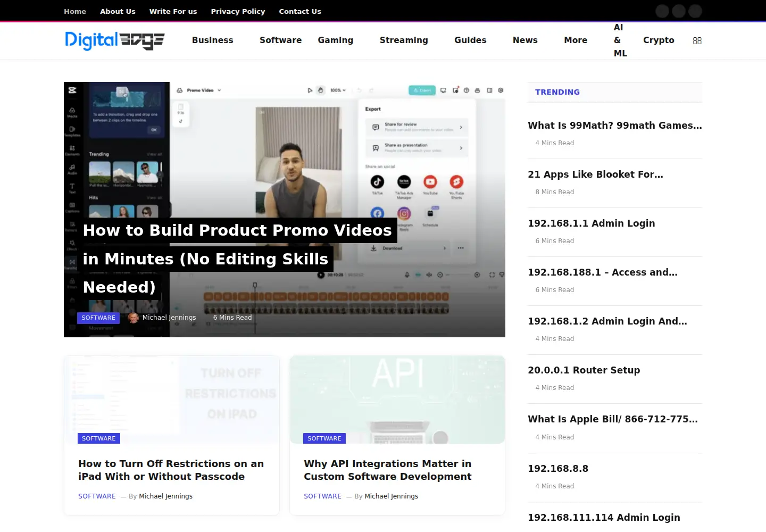Click the SOFTWARE link under the API article title
The image size is (766, 532).
(x=323, y=496)
